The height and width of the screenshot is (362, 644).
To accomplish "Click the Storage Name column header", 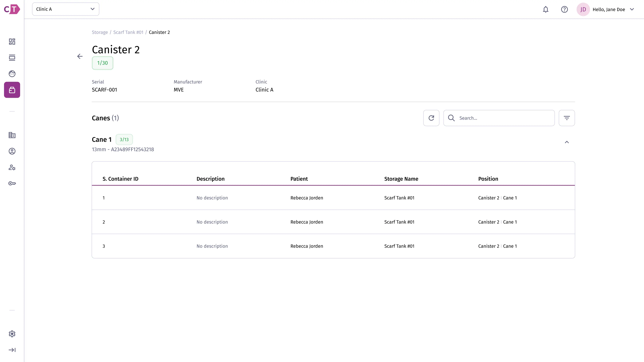I will coord(401,179).
